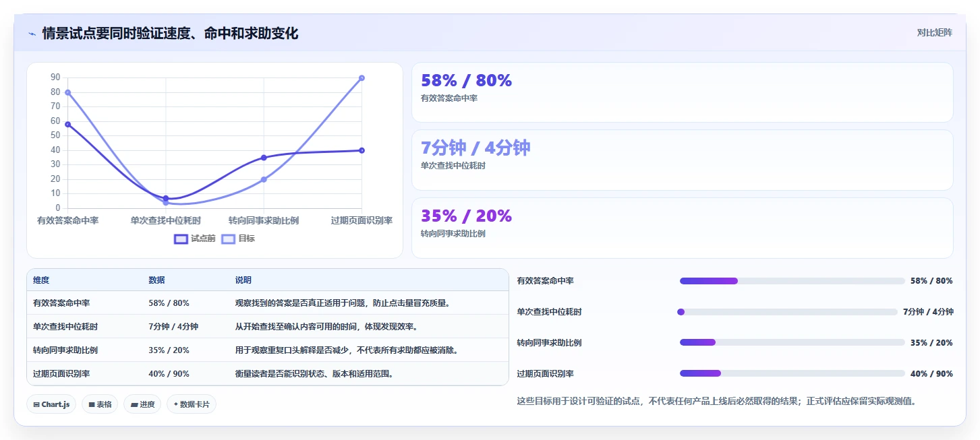Screen dimensions: 980x440
Task: Click the 试点前 data point at 过期页面识别率
Action: click(x=362, y=150)
